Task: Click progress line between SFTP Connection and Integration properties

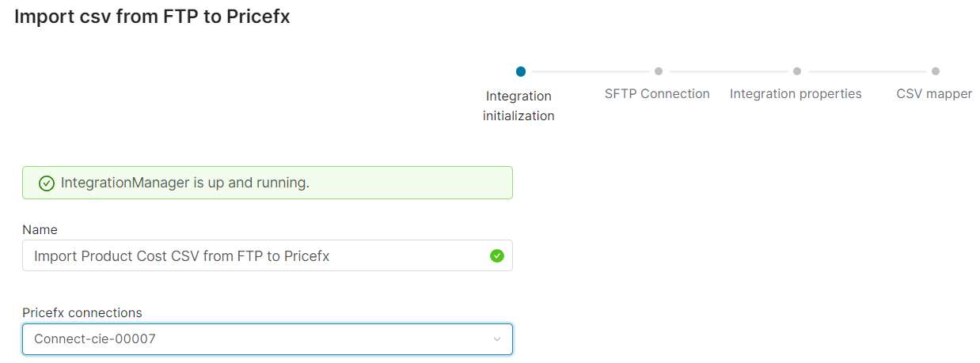Action: pos(727,71)
